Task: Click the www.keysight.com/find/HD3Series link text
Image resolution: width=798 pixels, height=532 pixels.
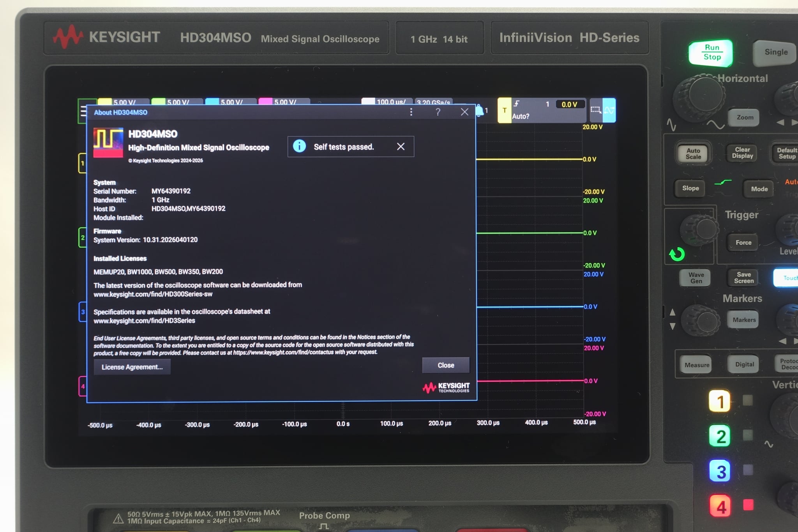Action: (x=144, y=321)
